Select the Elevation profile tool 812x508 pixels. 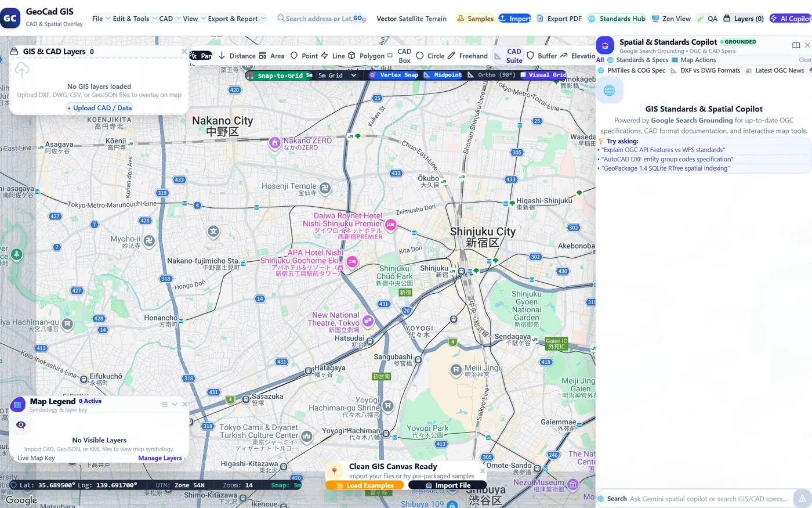pyautogui.click(x=578, y=56)
